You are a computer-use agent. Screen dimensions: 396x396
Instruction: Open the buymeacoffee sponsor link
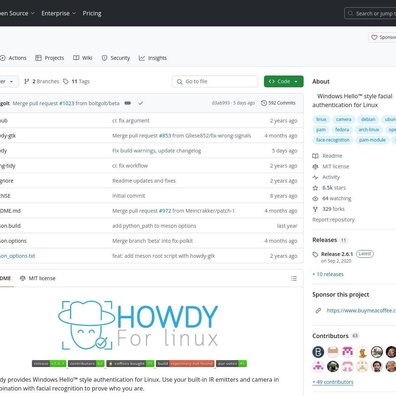[x=361, y=310]
